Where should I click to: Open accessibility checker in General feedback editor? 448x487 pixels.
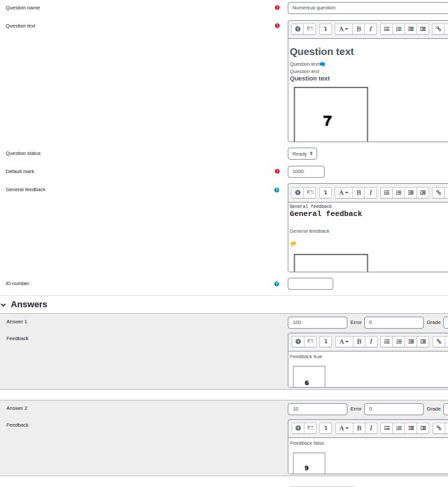pyautogui.click(x=297, y=193)
